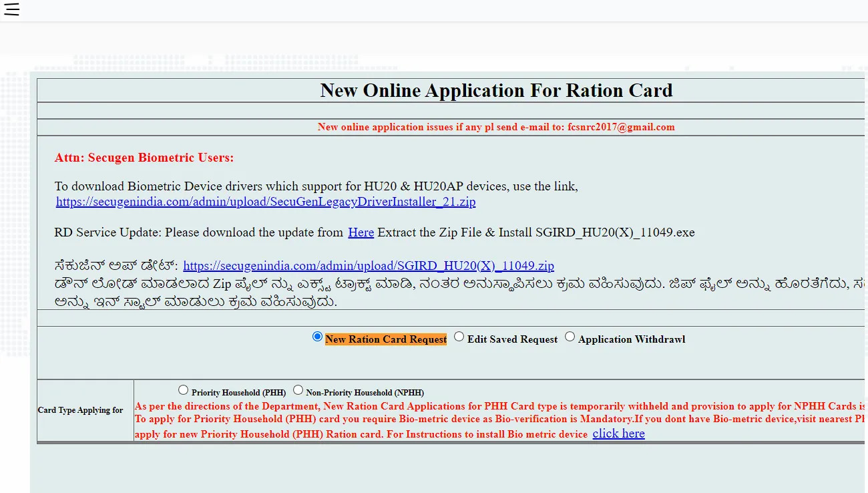
Task: Click the text about HU20 & HU20AP devices
Action: click(x=316, y=186)
